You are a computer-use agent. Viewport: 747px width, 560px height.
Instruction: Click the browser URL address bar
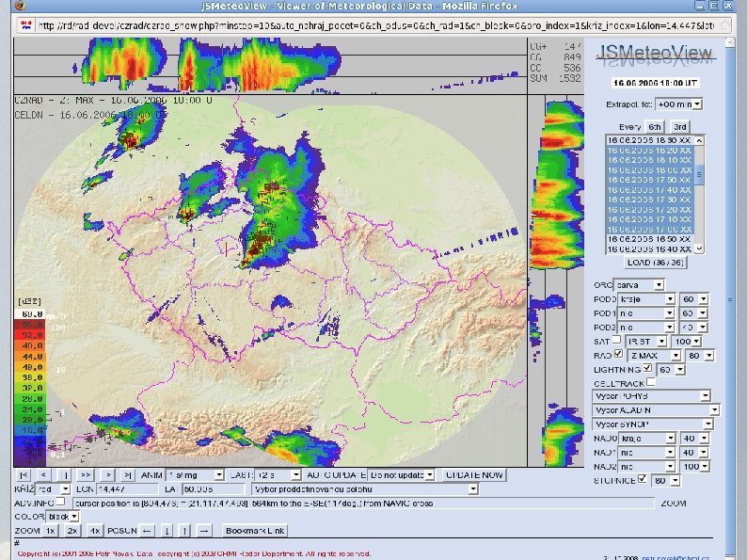pos(374,25)
